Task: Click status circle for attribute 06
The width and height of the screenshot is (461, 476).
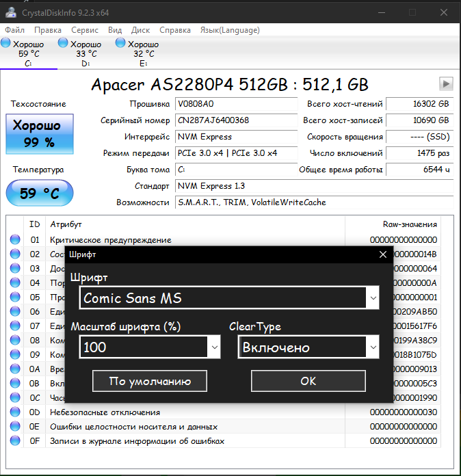Action: (x=15, y=311)
